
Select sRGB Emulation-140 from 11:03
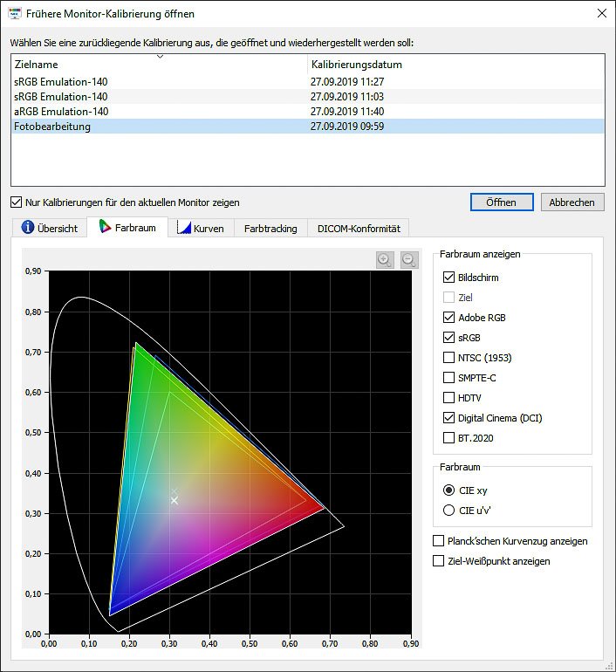308,96
